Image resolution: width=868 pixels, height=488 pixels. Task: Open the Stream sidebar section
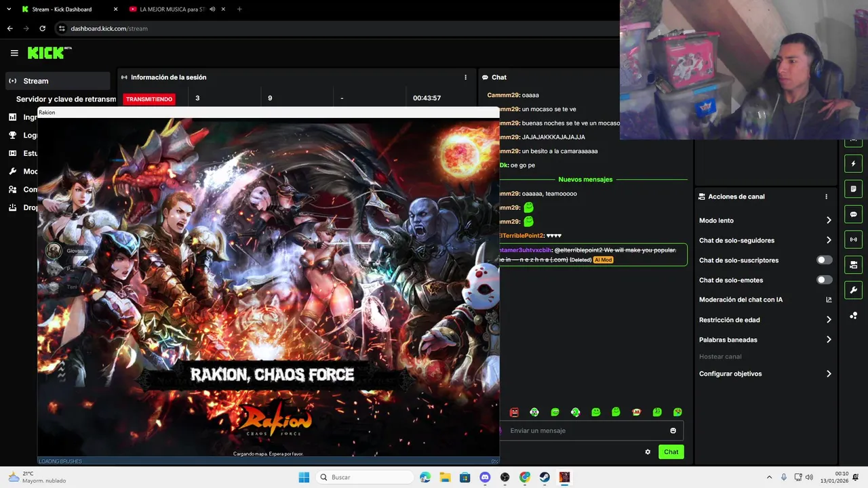pyautogui.click(x=58, y=81)
